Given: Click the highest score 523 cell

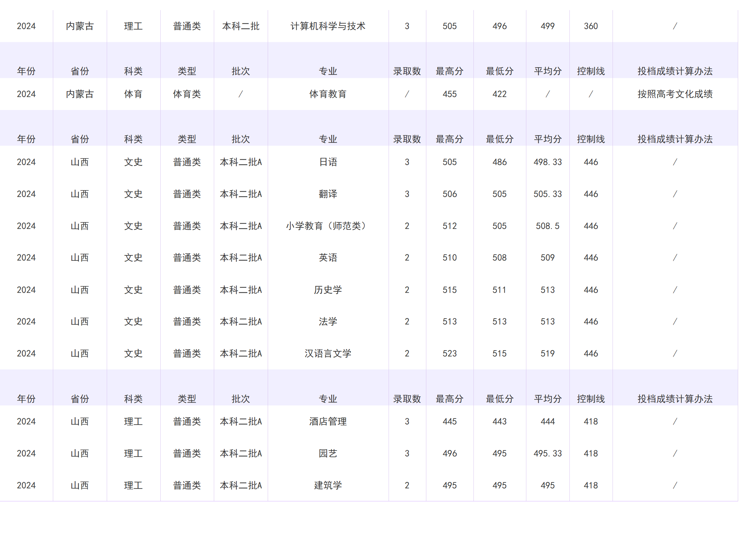Looking at the screenshot, I should pyautogui.click(x=450, y=354).
